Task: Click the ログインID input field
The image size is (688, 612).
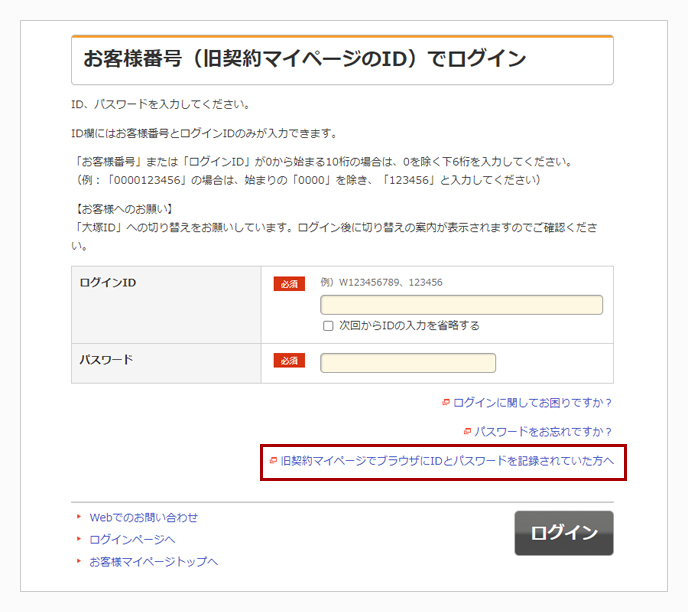Action: [x=461, y=305]
